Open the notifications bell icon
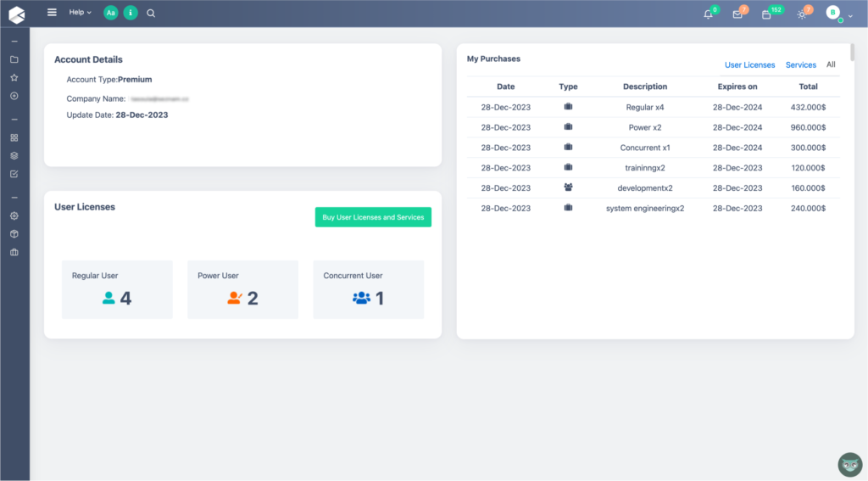Viewport: 868px width, 481px height. [708, 14]
